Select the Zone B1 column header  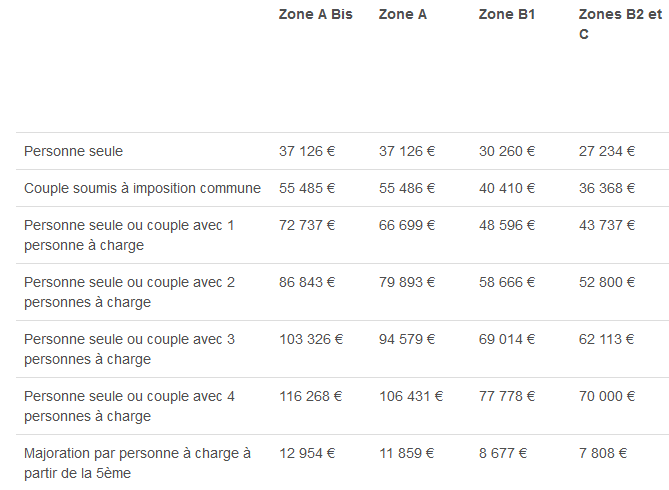[507, 14]
